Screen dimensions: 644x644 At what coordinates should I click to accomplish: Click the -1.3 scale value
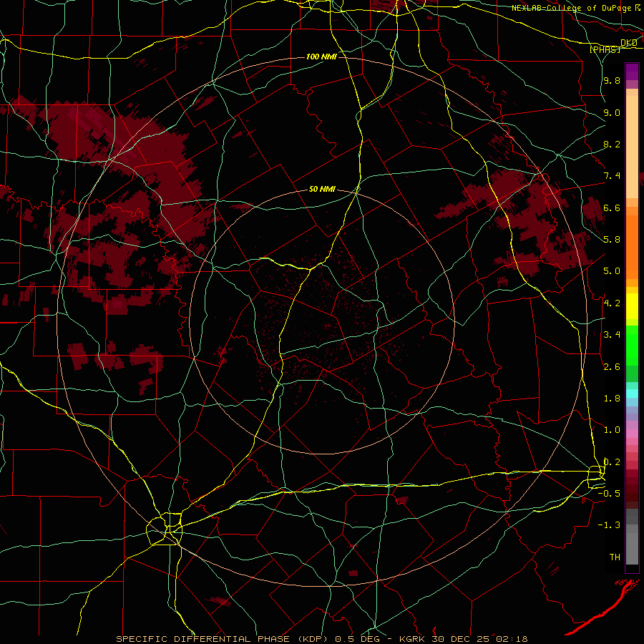point(609,525)
